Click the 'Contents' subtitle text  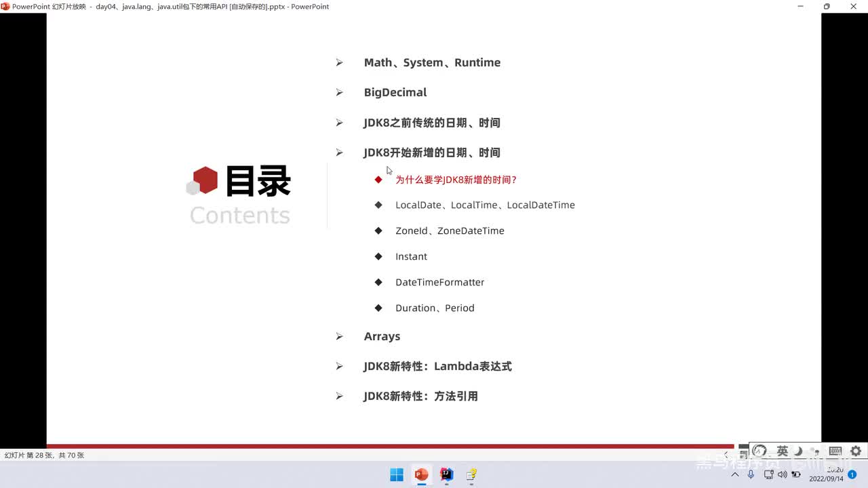240,215
